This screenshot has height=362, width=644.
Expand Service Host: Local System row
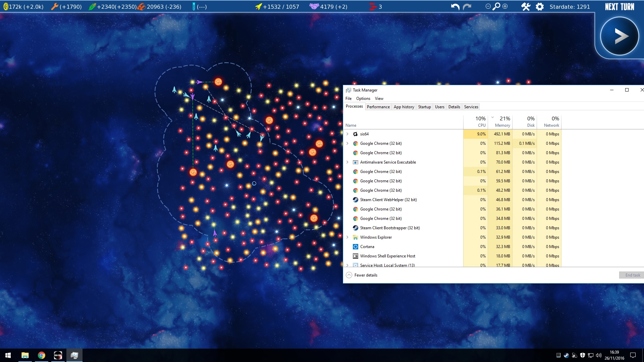click(347, 265)
